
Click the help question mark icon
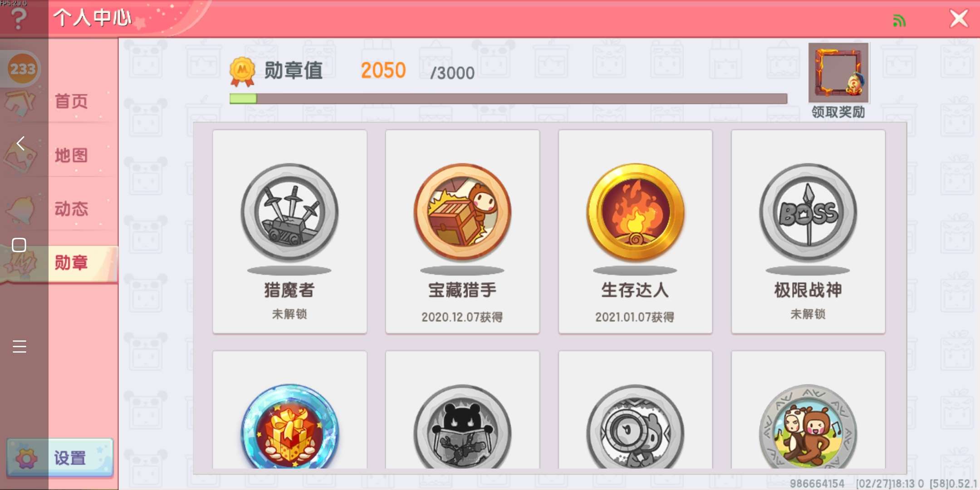click(19, 18)
